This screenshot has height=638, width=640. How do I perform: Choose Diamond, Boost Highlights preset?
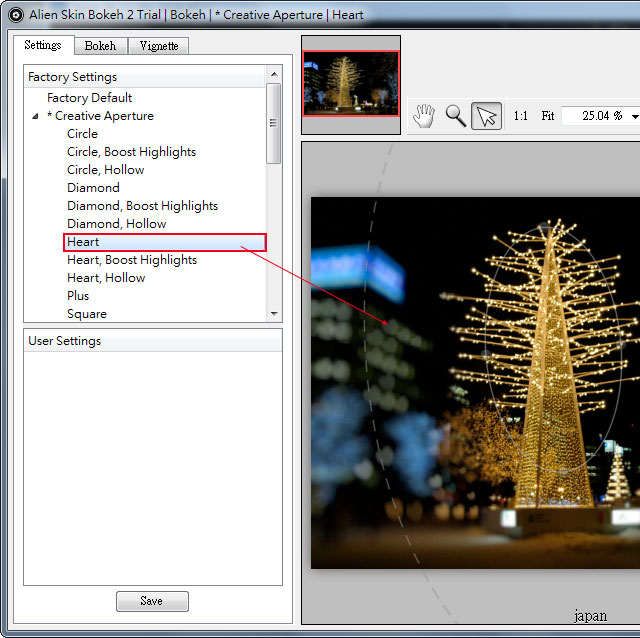coord(142,206)
